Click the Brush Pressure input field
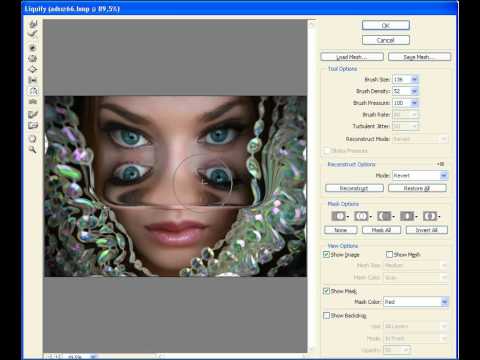Image resolution: width=480 pixels, height=360 pixels. [x=401, y=103]
